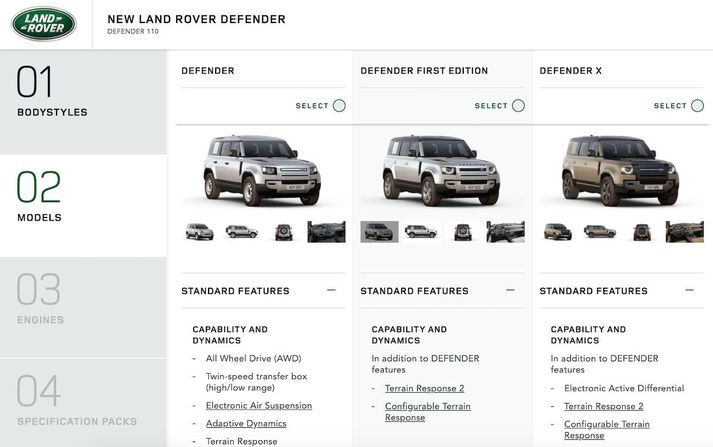View Defender rear view thumbnail
This screenshot has width=713, height=447.
(x=284, y=232)
